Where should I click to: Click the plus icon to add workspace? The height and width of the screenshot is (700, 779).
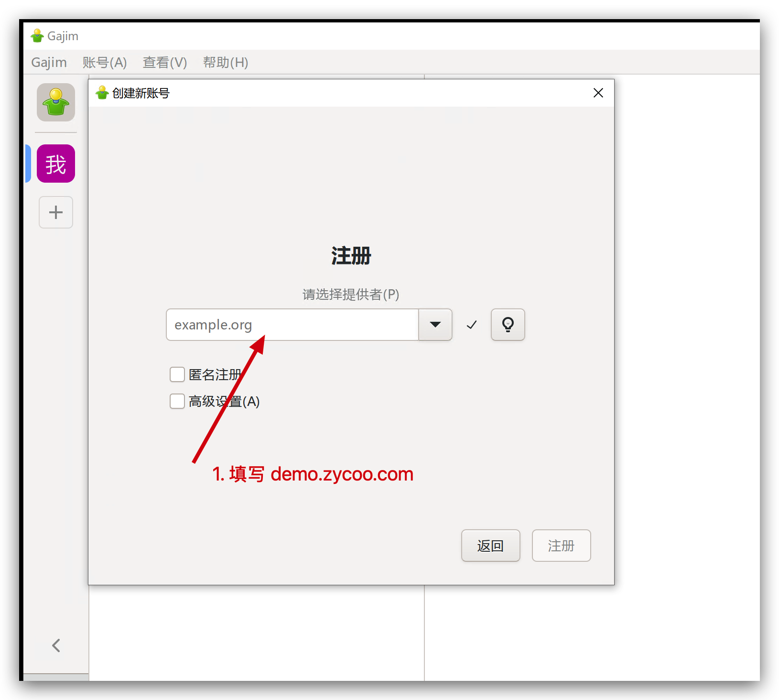coord(56,212)
